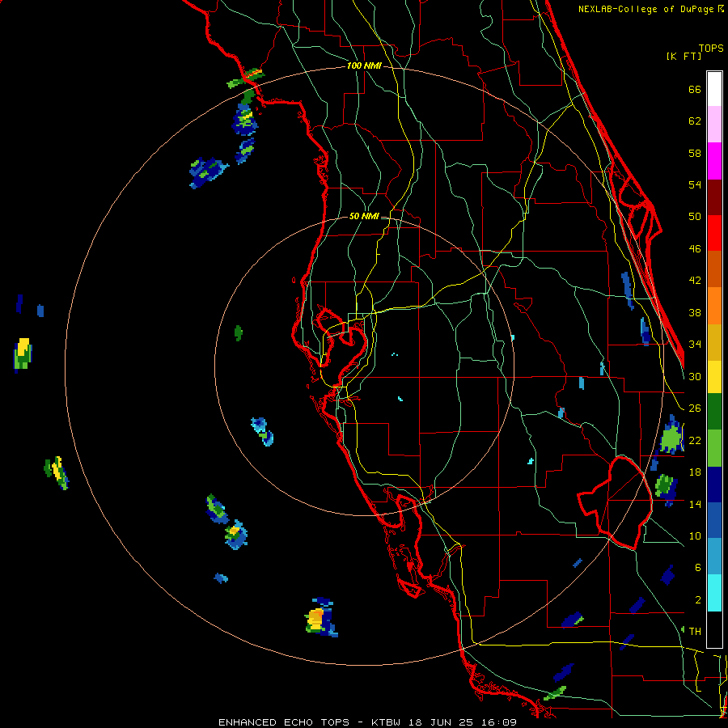Click the [K FT] units label
This screenshot has height=728, width=728.
click(x=684, y=56)
